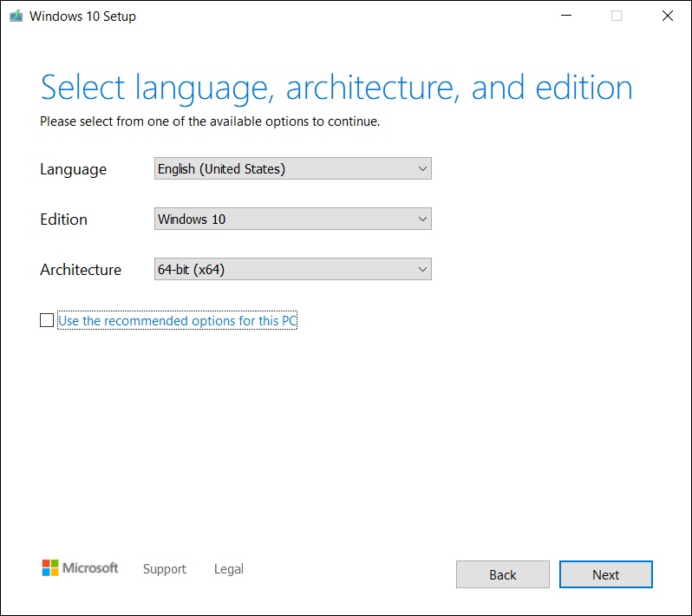Click the Microsoft logo in the footer
692x616 pixels.
80,568
